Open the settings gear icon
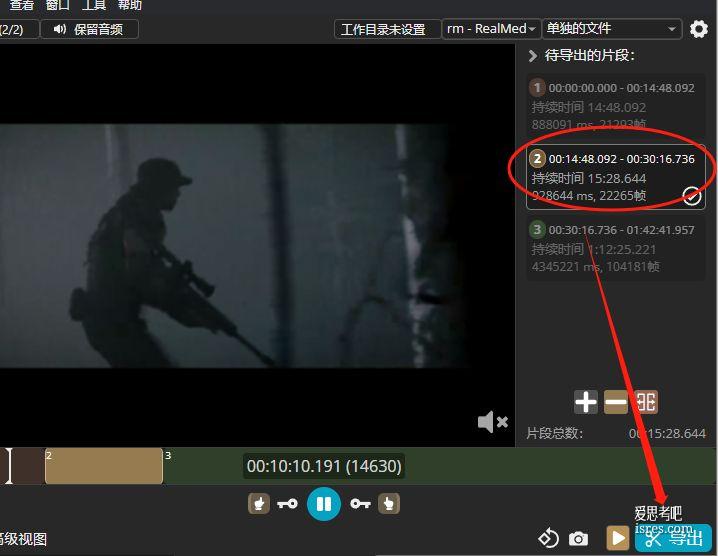 699,29
